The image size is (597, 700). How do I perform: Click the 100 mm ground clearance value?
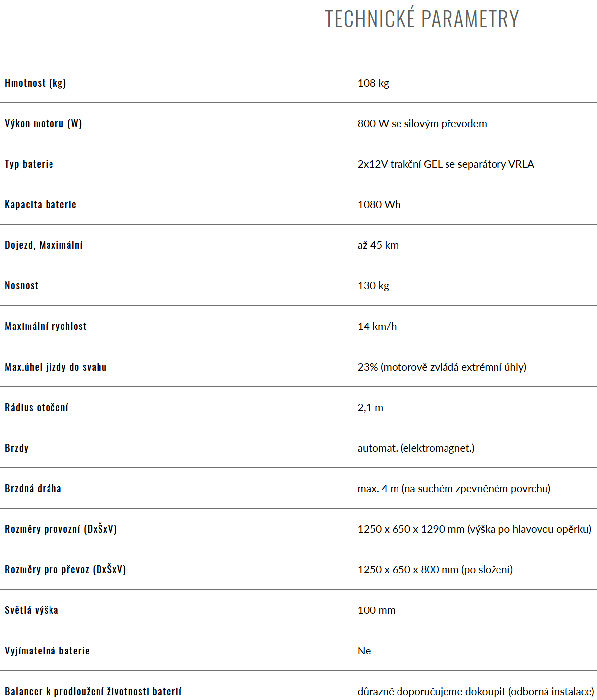tap(377, 610)
